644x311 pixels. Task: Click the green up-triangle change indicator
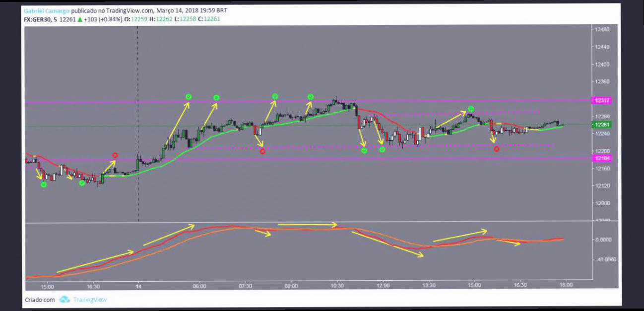pos(79,19)
